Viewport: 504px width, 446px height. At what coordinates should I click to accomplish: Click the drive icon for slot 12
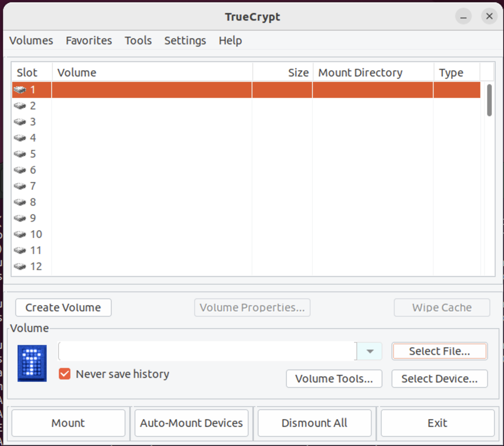[20, 267]
